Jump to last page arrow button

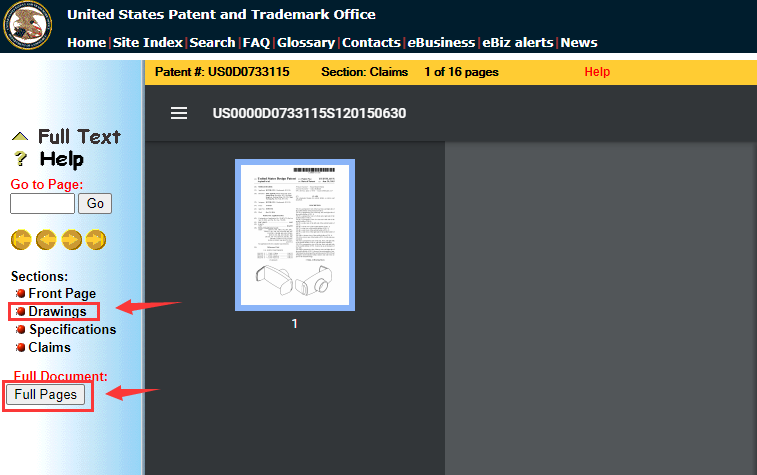click(x=95, y=239)
